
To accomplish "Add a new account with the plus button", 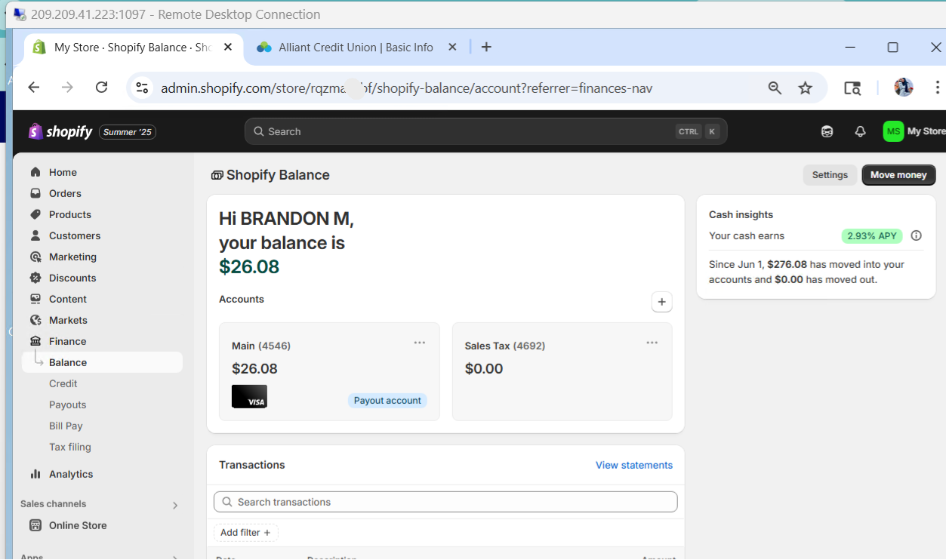I will (x=661, y=302).
